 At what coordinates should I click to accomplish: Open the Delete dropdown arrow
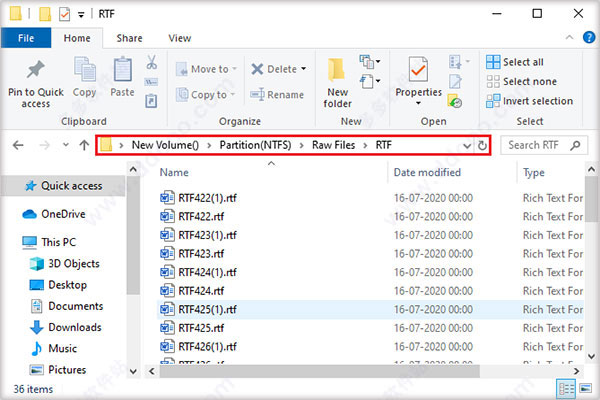(x=303, y=69)
